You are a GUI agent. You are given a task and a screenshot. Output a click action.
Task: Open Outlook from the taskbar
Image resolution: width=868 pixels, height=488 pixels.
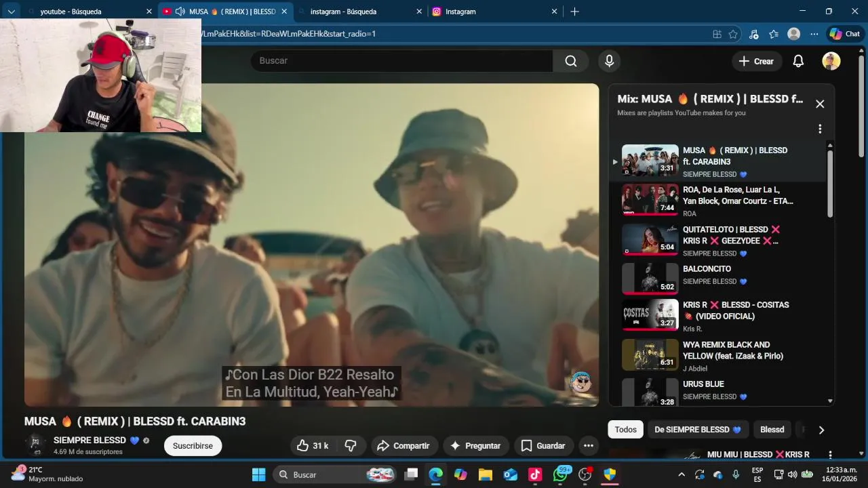(x=510, y=474)
